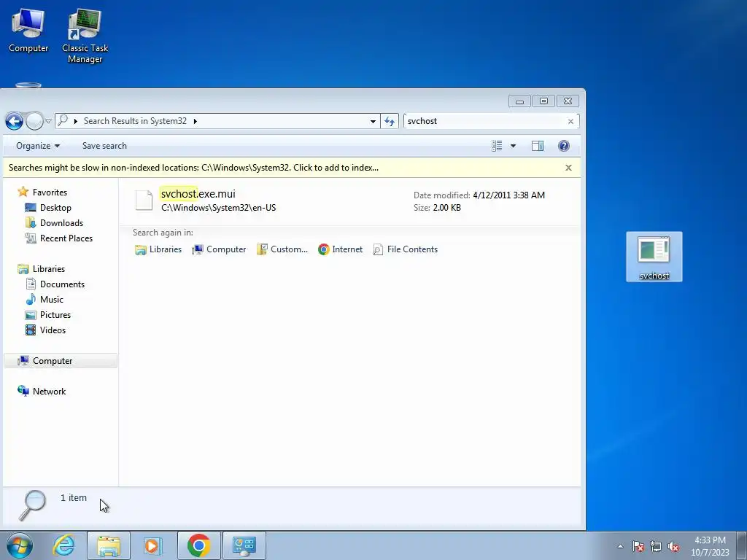Click the Videos film strip icon
The width and height of the screenshot is (747, 560).
[31, 330]
